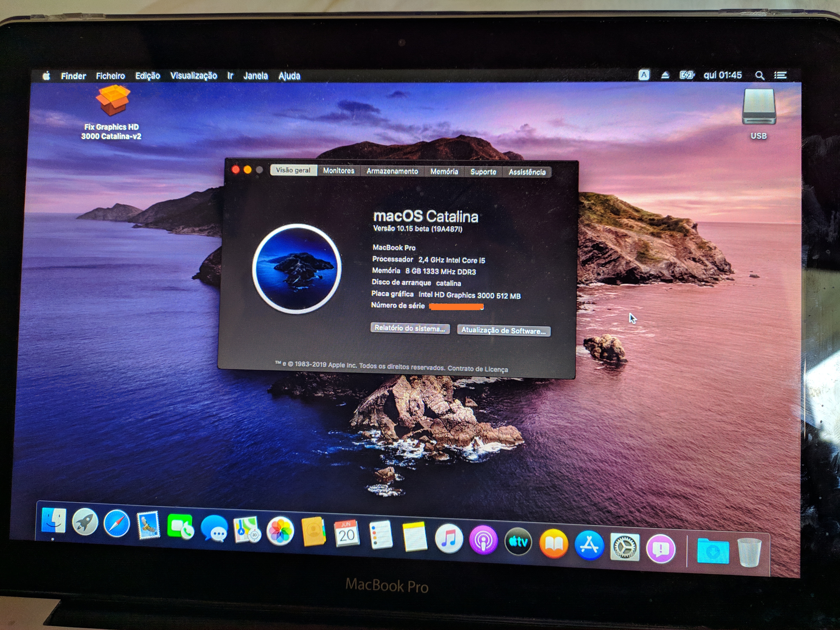Open System Preferences gear icon

[x=625, y=547]
